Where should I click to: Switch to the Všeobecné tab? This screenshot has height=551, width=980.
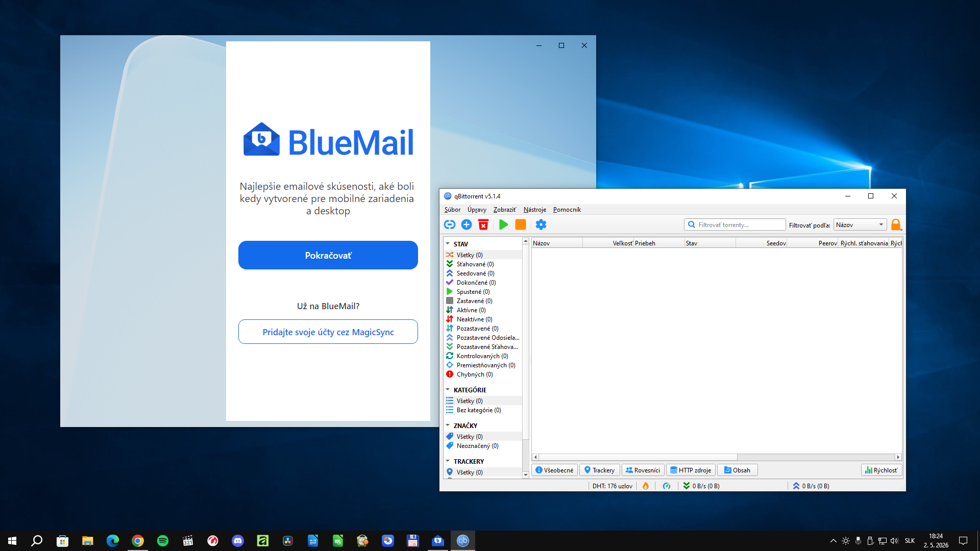coord(555,470)
